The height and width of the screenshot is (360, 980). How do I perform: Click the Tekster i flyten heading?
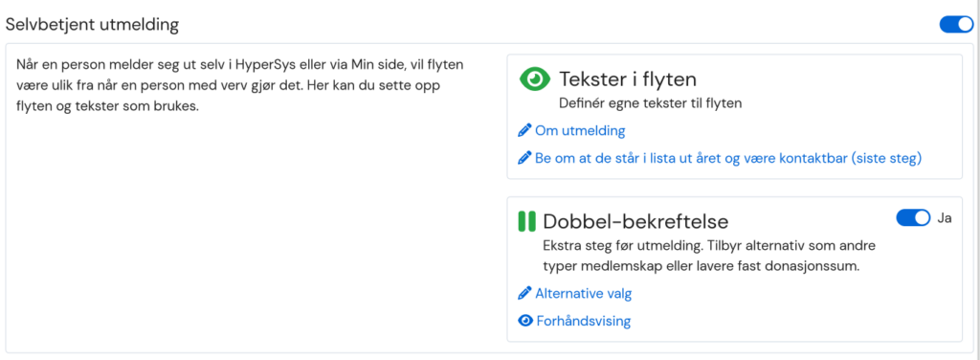(x=628, y=79)
